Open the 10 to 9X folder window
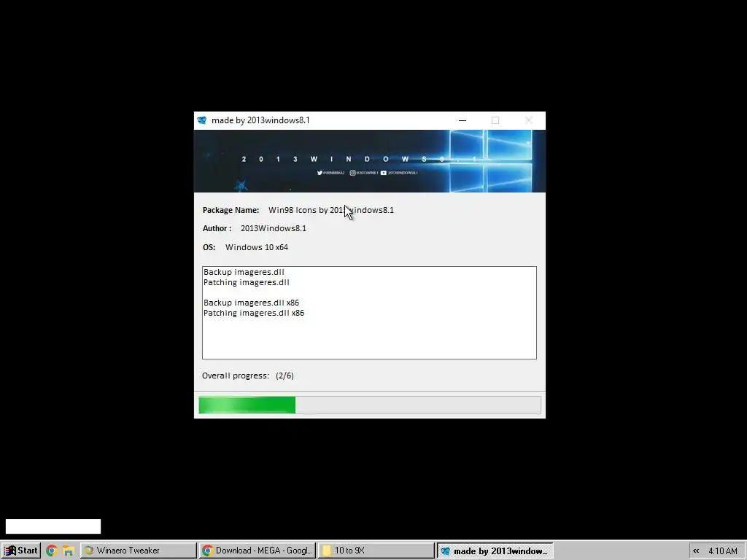The height and width of the screenshot is (560, 747). click(376, 551)
